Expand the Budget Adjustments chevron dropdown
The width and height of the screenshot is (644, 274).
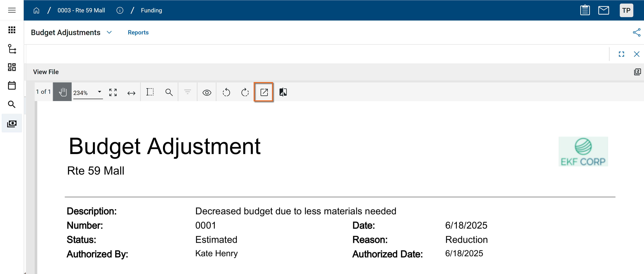tap(109, 32)
